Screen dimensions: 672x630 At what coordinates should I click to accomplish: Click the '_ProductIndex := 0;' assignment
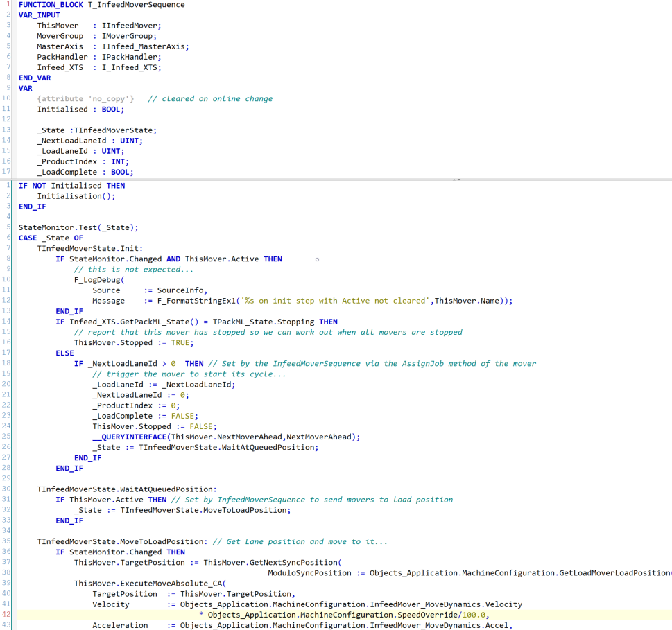tap(136, 405)
